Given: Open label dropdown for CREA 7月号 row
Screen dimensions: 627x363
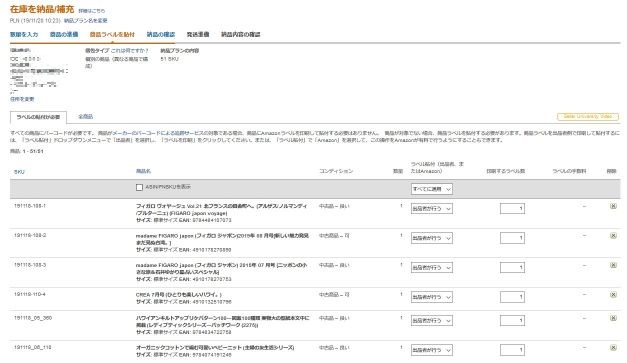Looking at the screenshot, I should point(432,297).
